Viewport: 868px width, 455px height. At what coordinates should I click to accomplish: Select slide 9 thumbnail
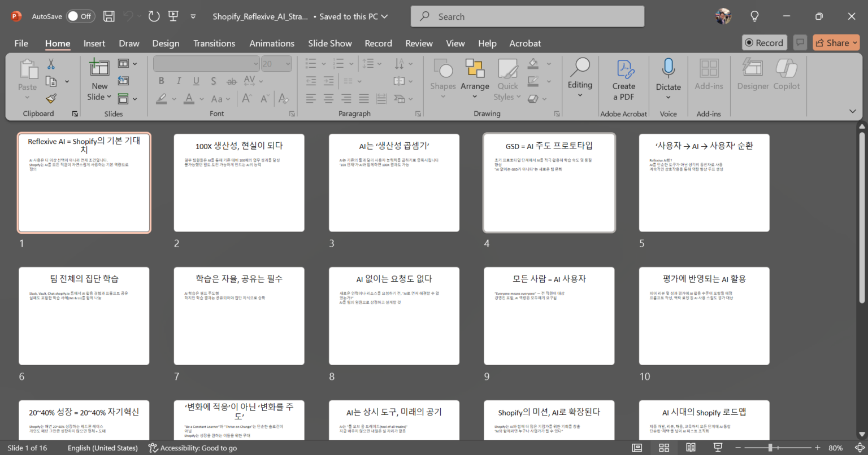(549, 316)
